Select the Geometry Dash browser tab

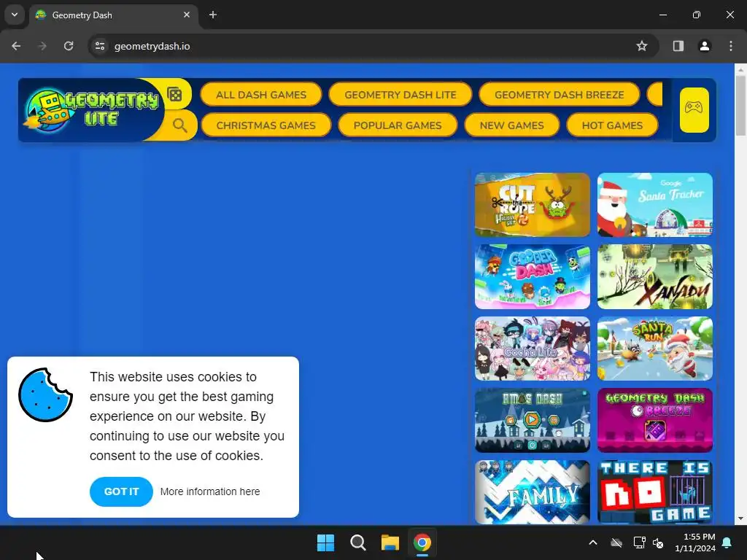(x=115, y=15)
